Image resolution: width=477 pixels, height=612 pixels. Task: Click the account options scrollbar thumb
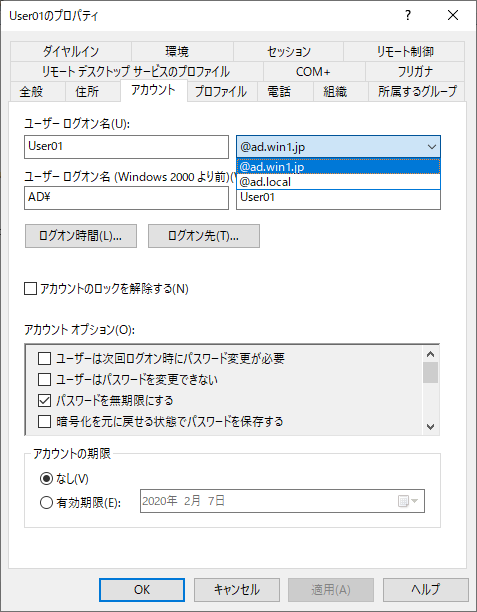click(x=431, y=373)
